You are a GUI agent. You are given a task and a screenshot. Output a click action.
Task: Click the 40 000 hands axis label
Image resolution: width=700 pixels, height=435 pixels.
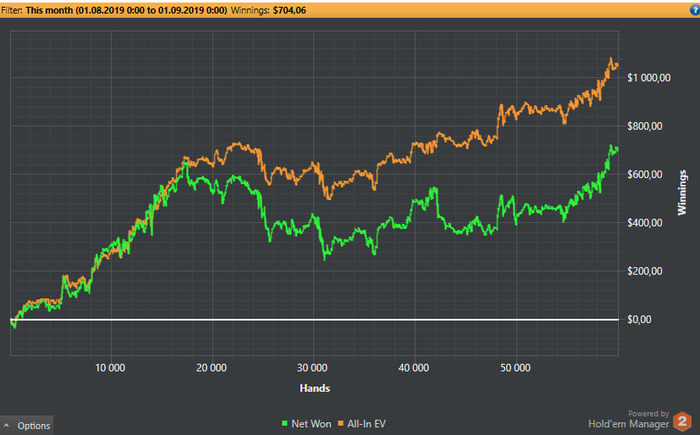414,368
